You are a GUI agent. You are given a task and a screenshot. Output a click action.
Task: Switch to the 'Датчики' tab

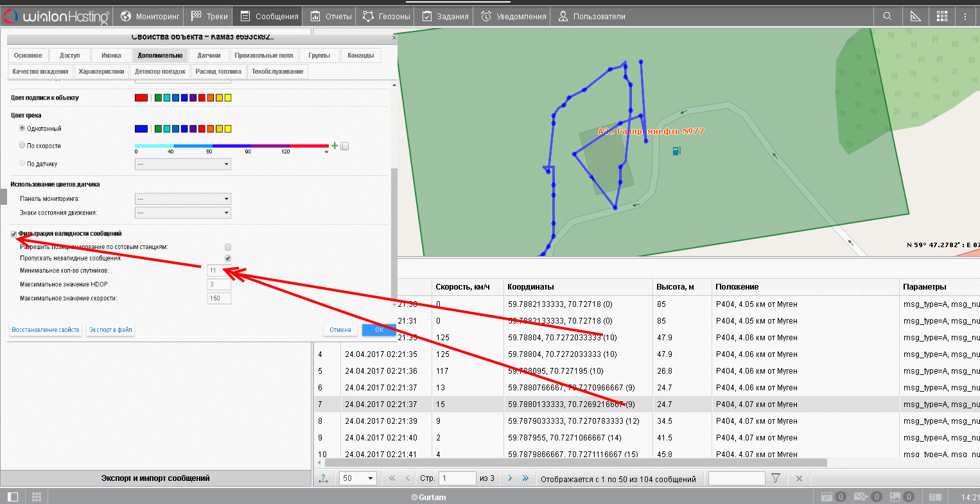click(x=209, y=56)
